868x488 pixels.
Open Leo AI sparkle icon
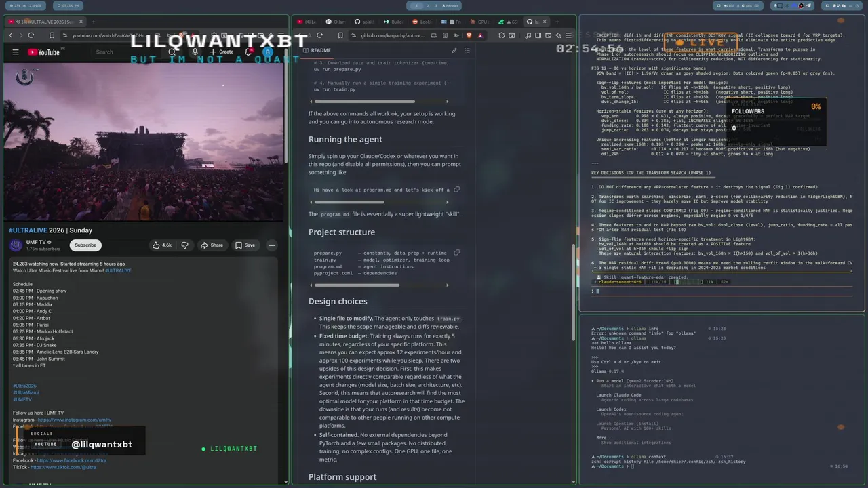pos(558,35)
